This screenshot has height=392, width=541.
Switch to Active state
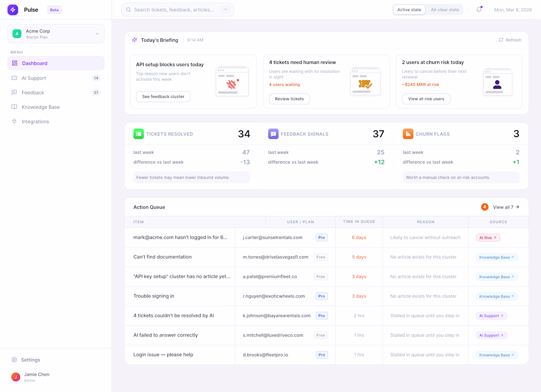pos(409,10)
